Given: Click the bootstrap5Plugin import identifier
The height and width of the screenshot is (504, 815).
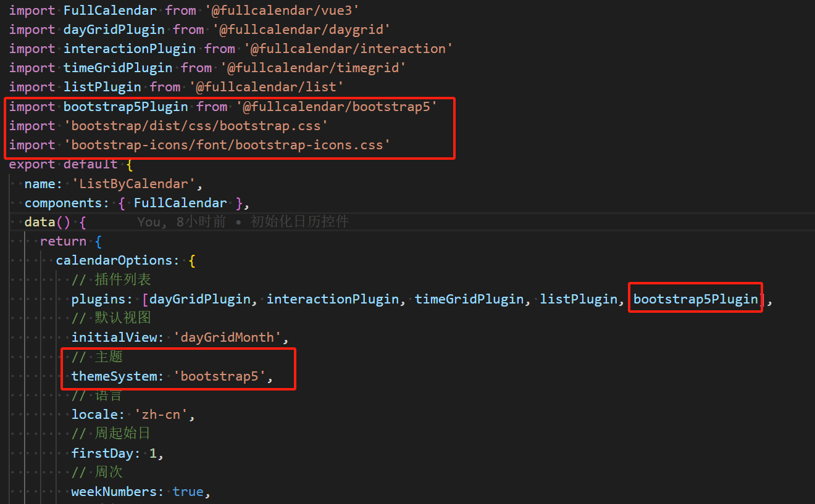Looking at the screenshot, I should (x=125, y=107).
